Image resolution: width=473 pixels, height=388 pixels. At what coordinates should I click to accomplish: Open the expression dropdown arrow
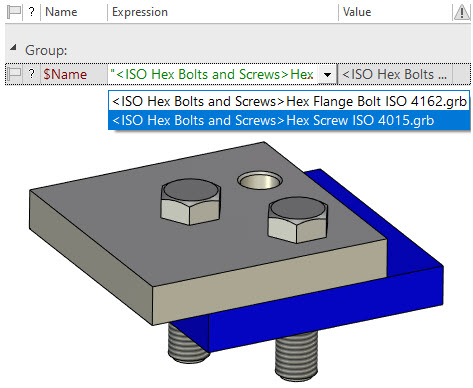327,74
